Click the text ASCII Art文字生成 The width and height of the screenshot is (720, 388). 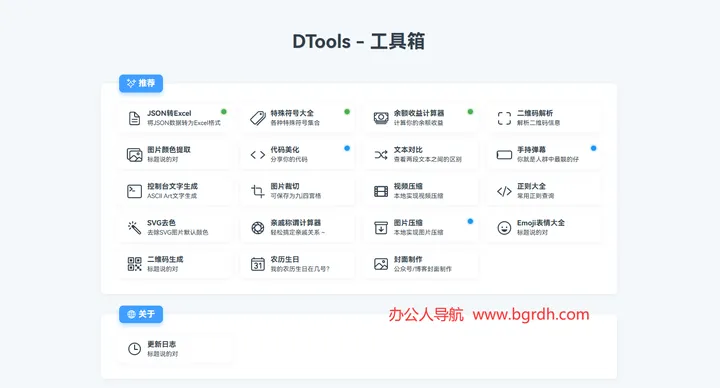(172, 196)
